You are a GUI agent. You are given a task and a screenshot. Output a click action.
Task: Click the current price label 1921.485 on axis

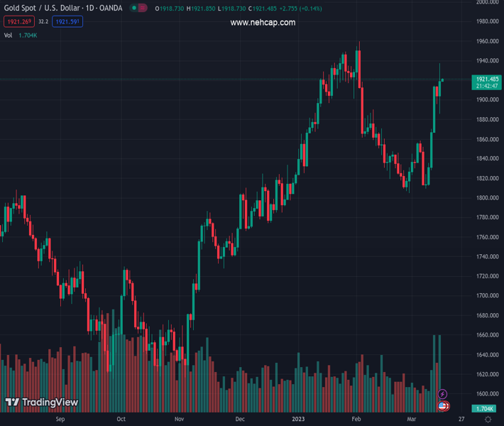click(x=486, y=79)
